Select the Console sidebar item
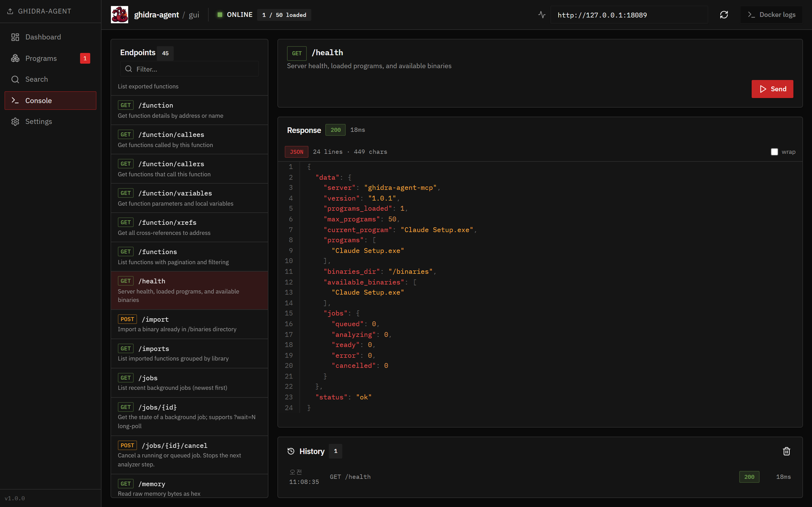The image size is (812, 507). click(x=50, y=101)
